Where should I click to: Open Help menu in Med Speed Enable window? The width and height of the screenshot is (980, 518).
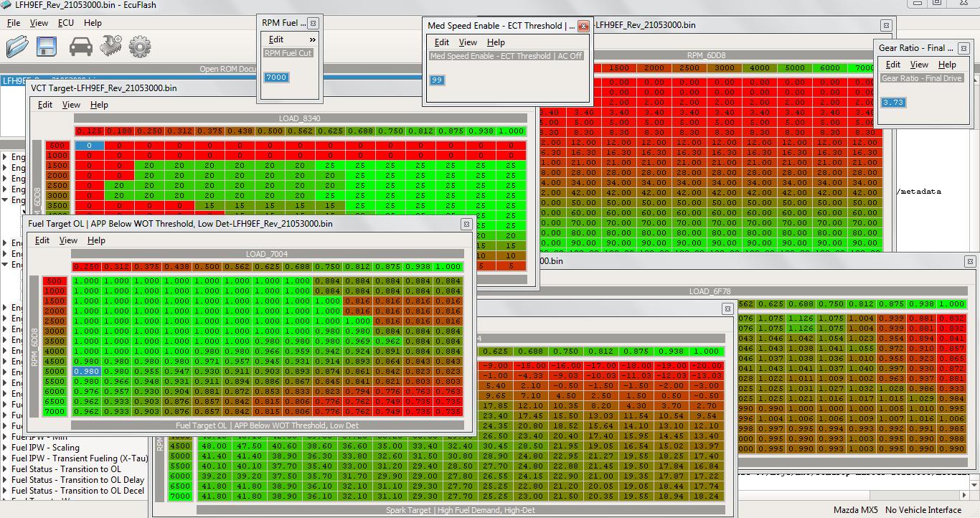pos(496,42)
